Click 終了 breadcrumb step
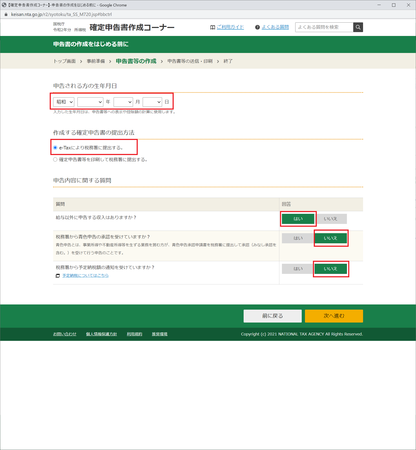The image size is (416, 450). [x=228, y=61]
